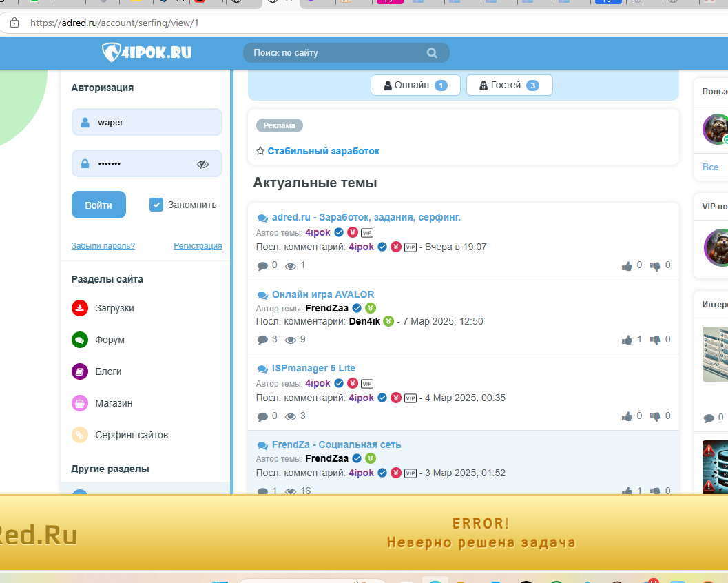This screenshot has width=728, height=583.
Task: Open Загрузки section via red download icon
Action: [80, 308]
